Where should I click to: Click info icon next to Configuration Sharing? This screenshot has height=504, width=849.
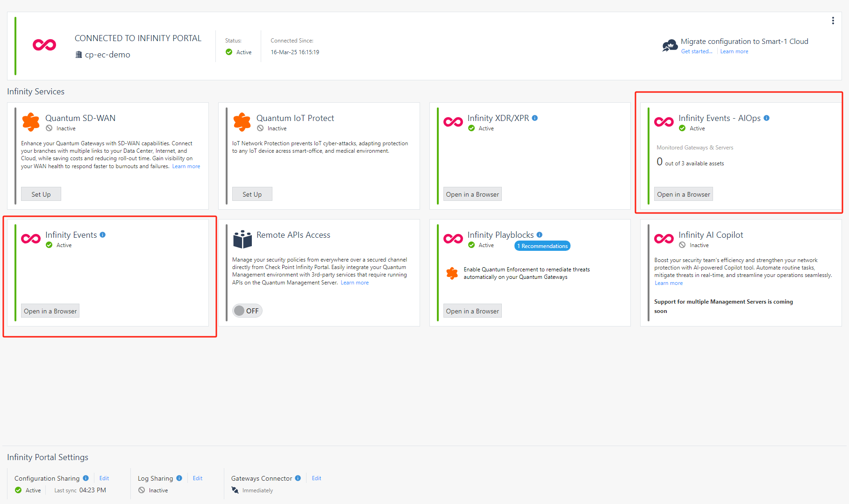[x=86, y=478]
